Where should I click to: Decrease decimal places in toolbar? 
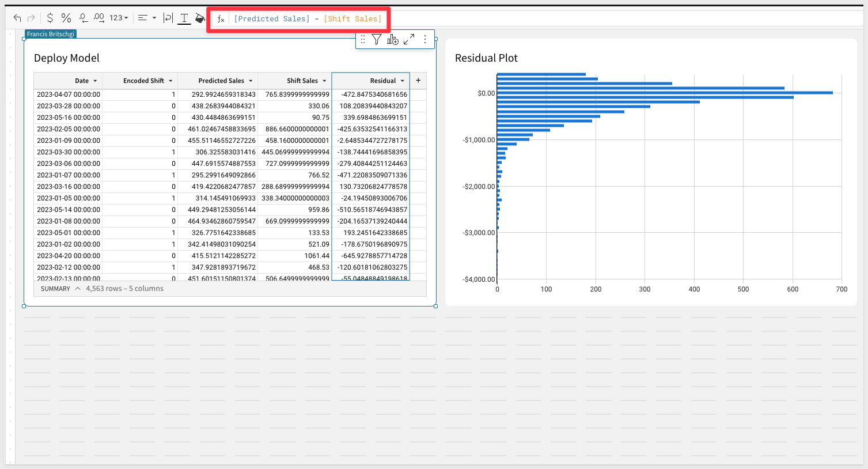click(84, 18)
